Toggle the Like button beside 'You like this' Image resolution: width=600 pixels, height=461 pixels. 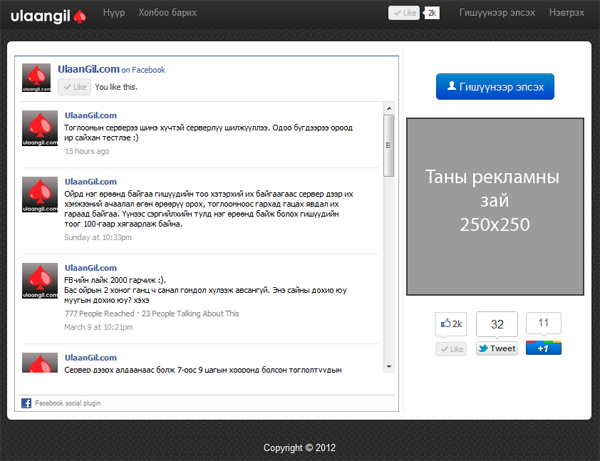[x=75, y=87]
